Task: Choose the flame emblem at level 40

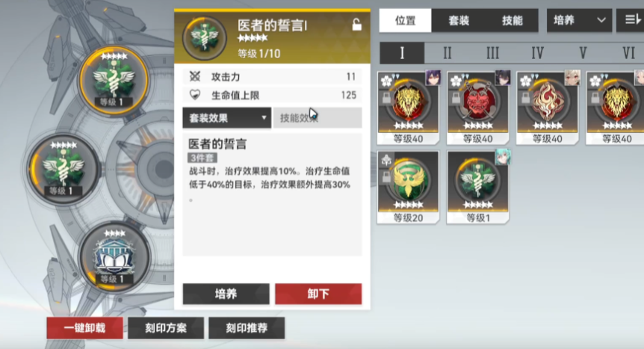Action: click(548, 108)
